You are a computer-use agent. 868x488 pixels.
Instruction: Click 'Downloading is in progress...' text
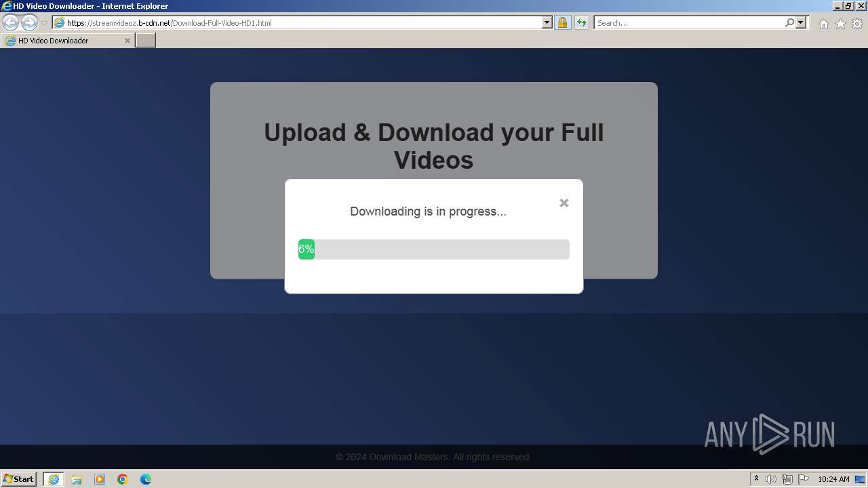tap(428, 211)
